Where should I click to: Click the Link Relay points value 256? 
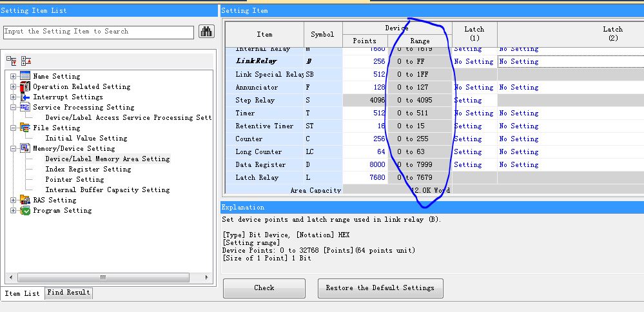[378, 62]
